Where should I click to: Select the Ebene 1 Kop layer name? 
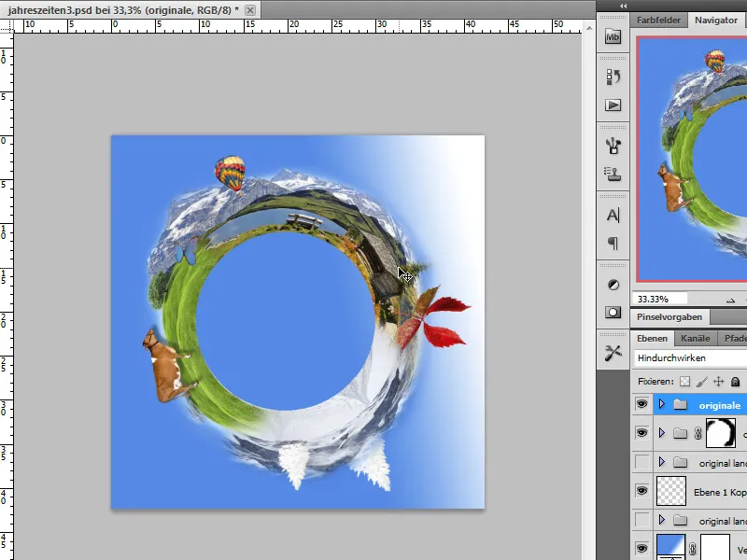720,492
